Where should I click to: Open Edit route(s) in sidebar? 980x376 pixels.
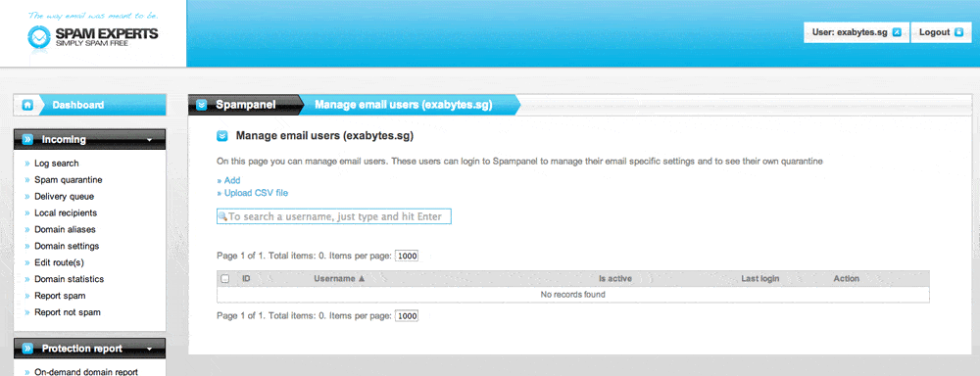pos(59,262)
